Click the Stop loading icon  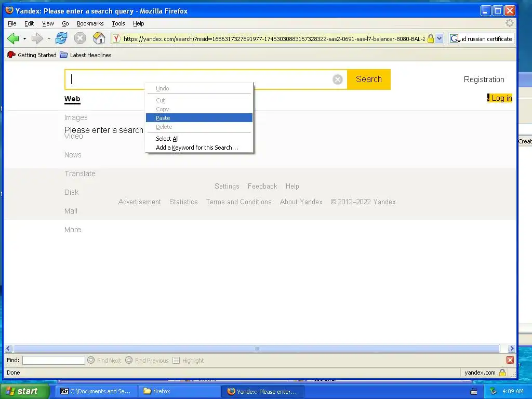point(80,38)
